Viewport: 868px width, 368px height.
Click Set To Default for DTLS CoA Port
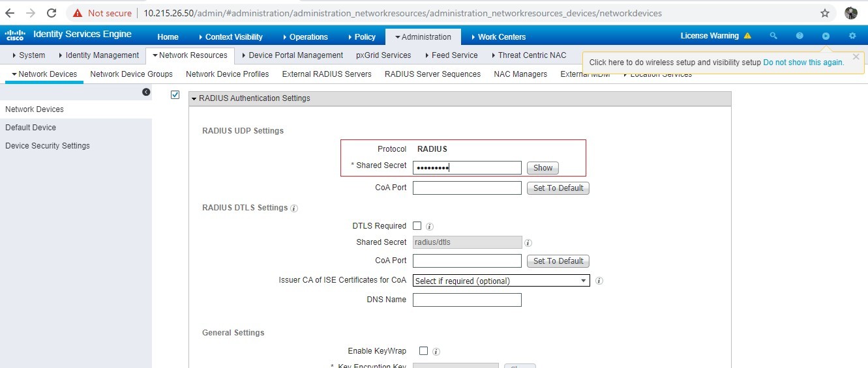point(558,261)
